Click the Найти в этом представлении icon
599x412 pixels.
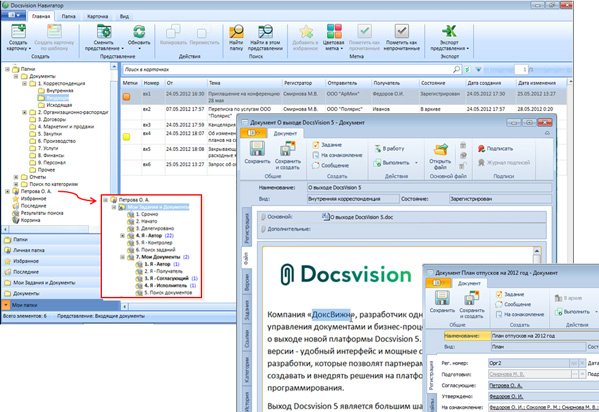pos(265,31)
